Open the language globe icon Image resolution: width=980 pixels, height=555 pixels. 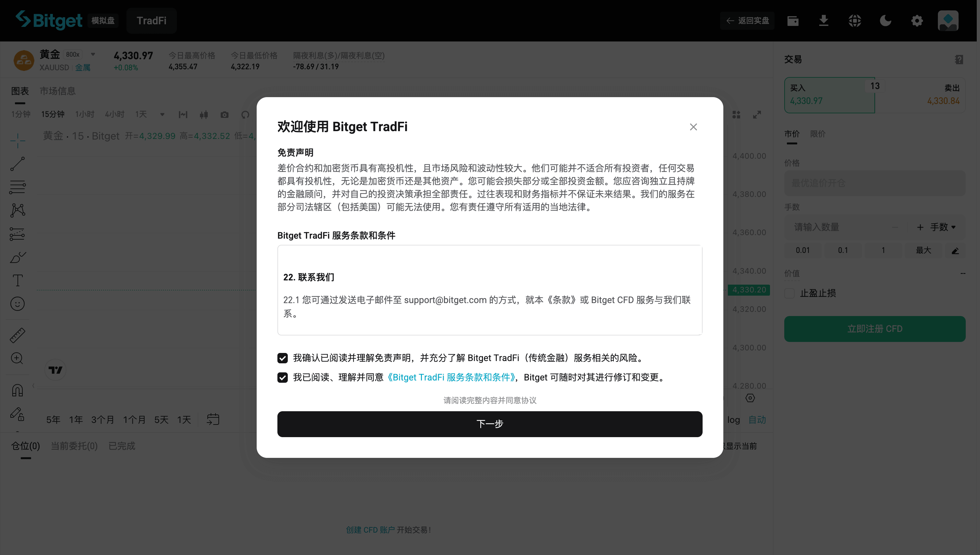click(855, 21)
